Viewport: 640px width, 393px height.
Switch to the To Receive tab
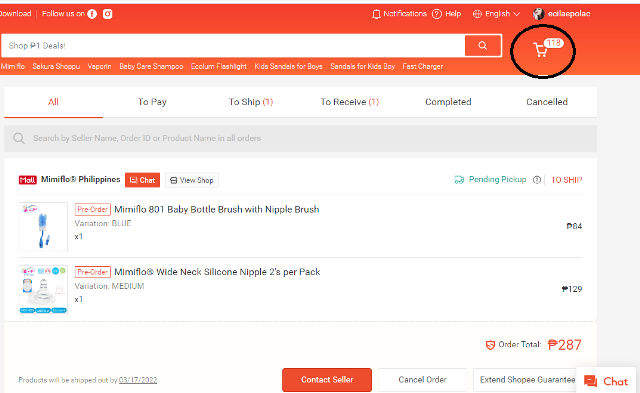pyautogui.click(x=349, y=102)
